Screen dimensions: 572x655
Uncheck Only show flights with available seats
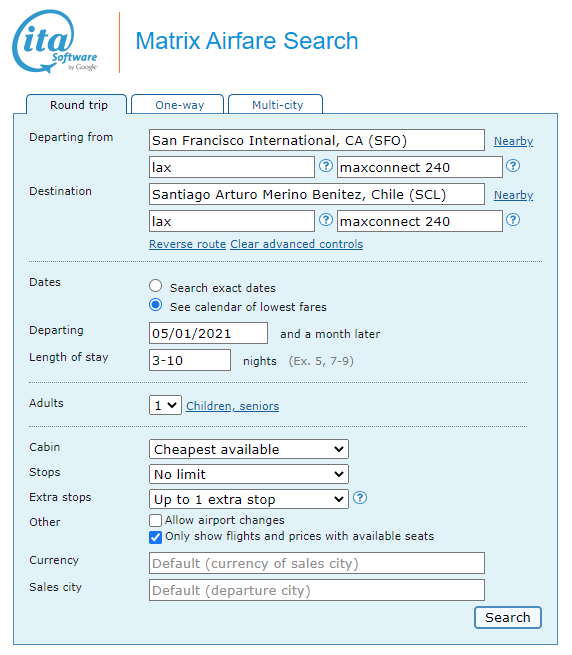click(155, 537)
